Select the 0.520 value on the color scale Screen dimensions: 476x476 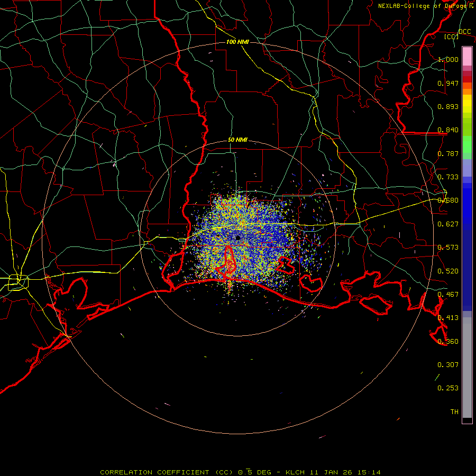448,271
